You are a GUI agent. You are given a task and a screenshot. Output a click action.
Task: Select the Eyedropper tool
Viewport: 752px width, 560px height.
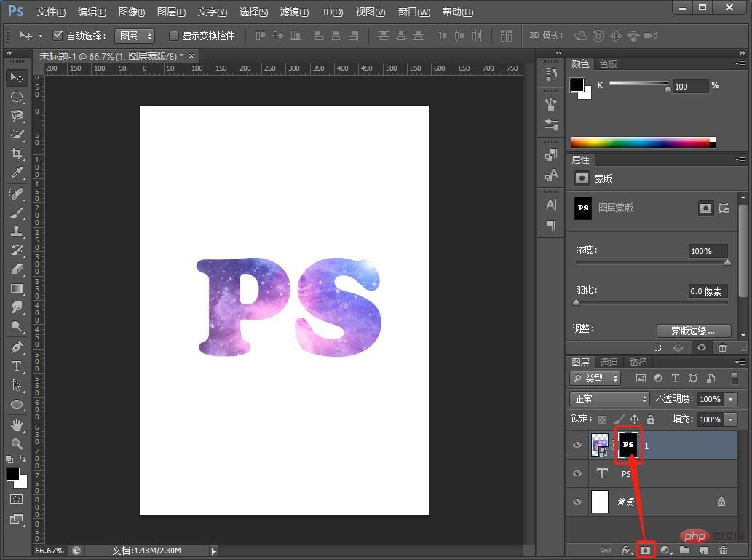17,173
